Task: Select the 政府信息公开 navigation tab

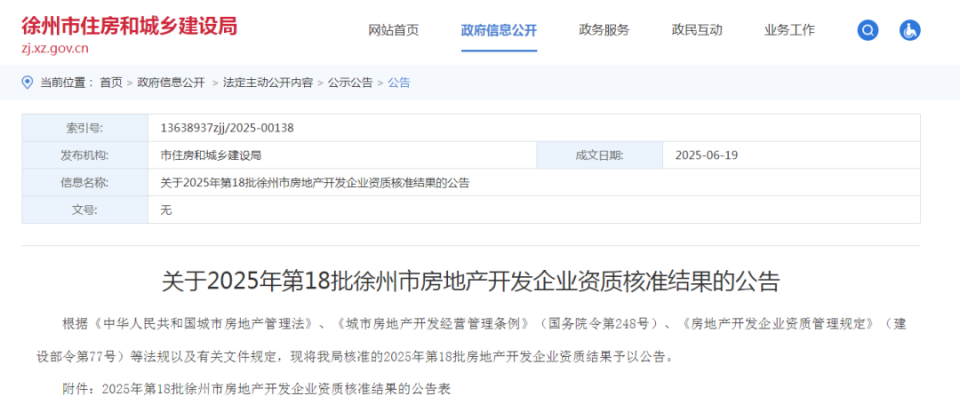Action: (x=499, y=30)
